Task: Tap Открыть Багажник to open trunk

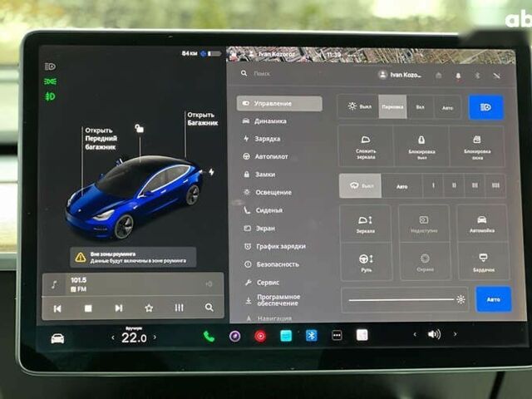Action: tap(202, 119)
